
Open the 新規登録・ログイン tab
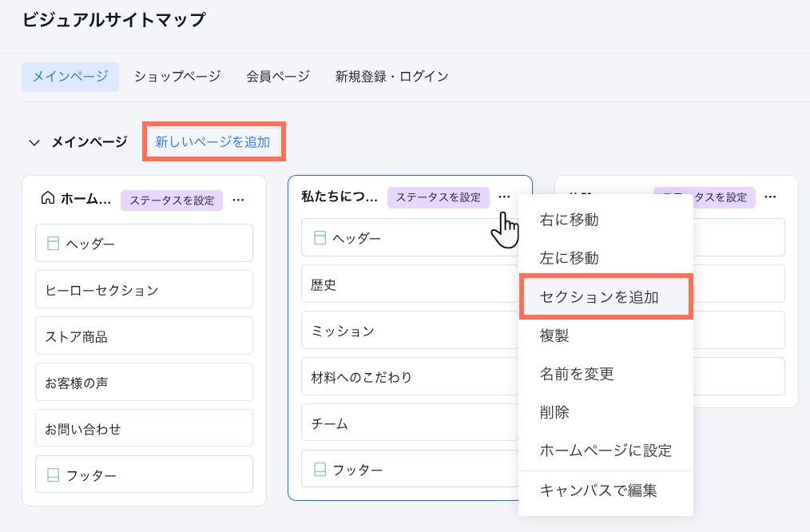(x=391, y=76)
